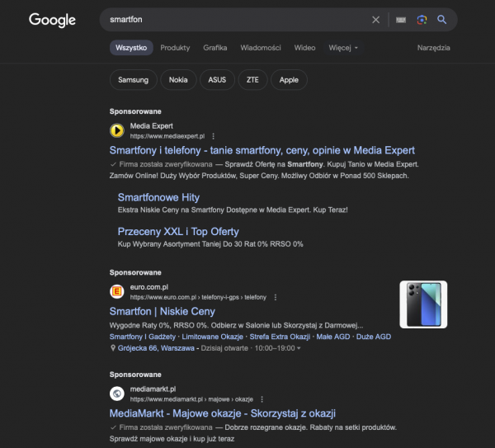Click the map pin icon by Grójecka 66
The height and width of the screenshot is (448, 495).
113,348
